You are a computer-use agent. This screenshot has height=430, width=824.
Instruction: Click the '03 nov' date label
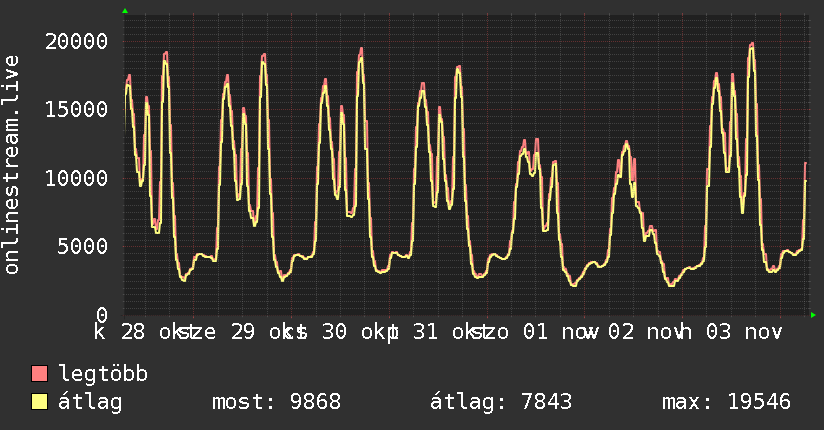pos(742,331)
